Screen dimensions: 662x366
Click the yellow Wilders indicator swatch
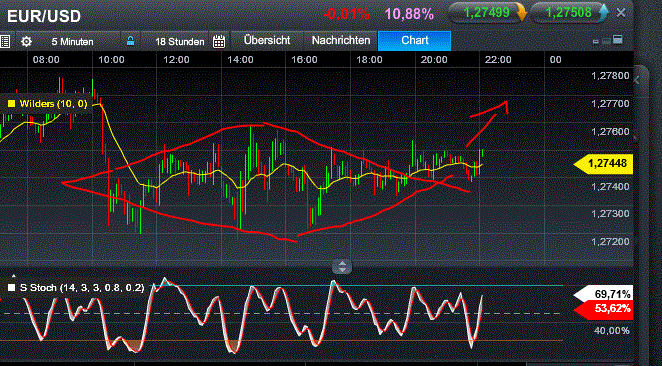[x=11, y=103]
